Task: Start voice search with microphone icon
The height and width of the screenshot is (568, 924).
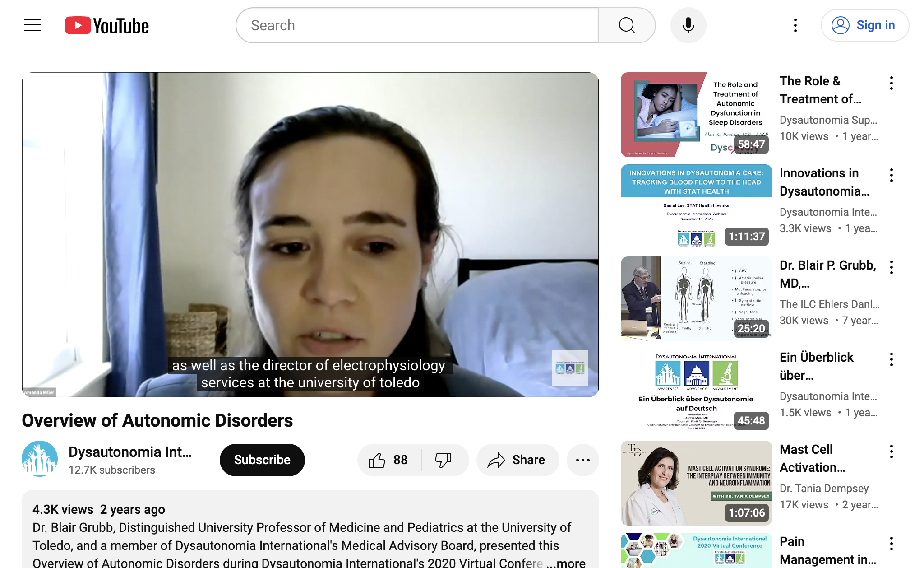Action: coord(688,25)
